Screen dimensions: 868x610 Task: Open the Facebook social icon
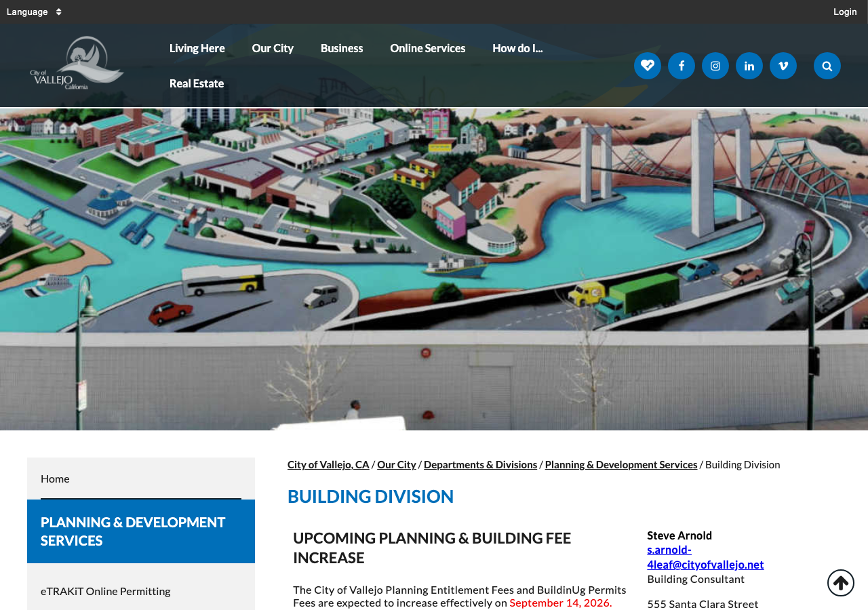(x=682, y=66)
